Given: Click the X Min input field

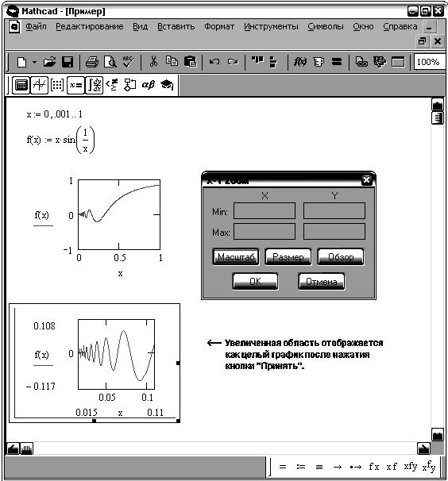Looking at the screenshot, I should 265,211.
